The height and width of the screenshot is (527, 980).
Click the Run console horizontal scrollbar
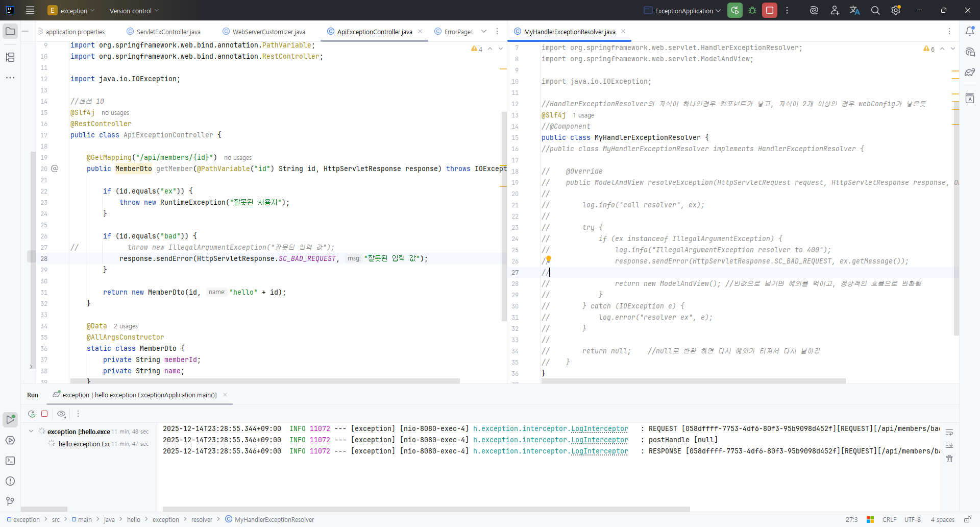[x=426, y=509]
